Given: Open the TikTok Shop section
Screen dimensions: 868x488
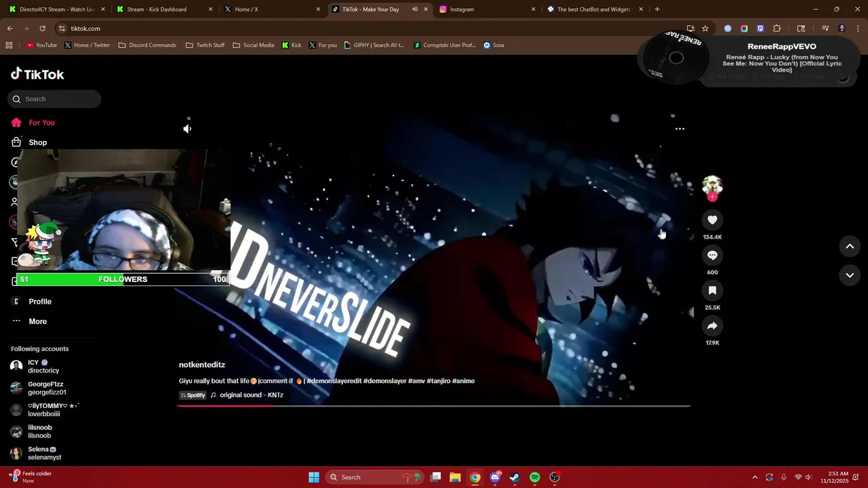Looking at the screenshot, I should point(37,142).
